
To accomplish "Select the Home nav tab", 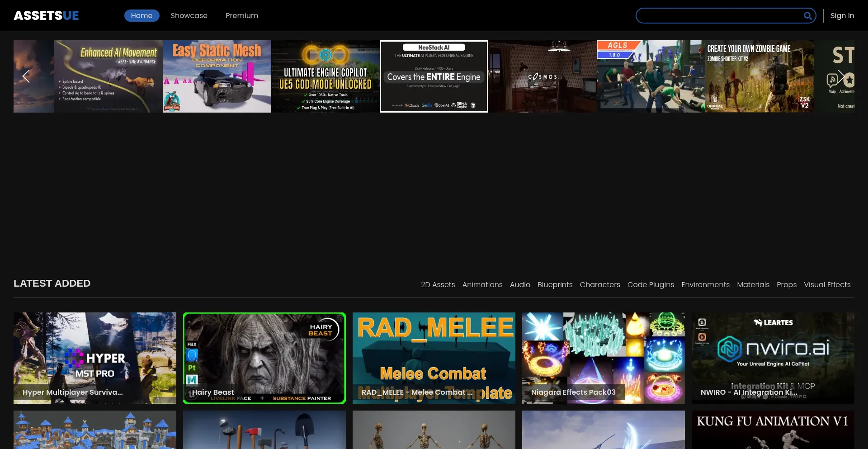I will (x=142, y=16).
